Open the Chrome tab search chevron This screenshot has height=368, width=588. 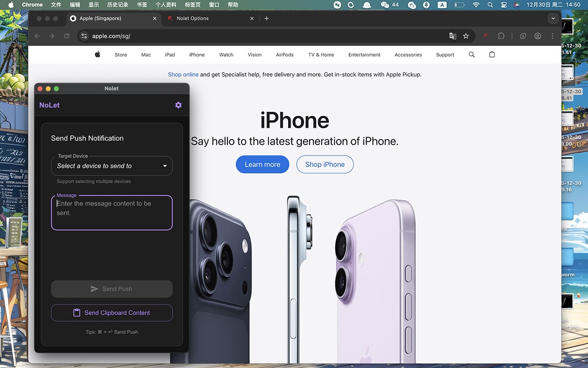(x=553, y=18)
